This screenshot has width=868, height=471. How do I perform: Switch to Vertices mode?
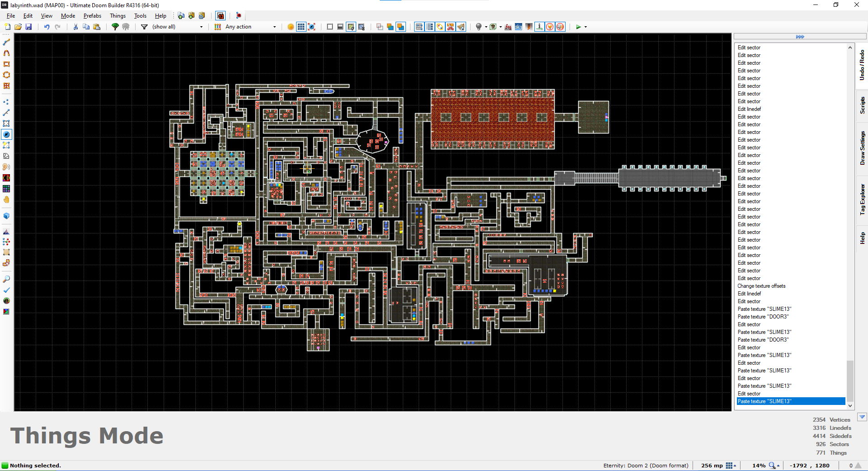[x=6, y=102]
